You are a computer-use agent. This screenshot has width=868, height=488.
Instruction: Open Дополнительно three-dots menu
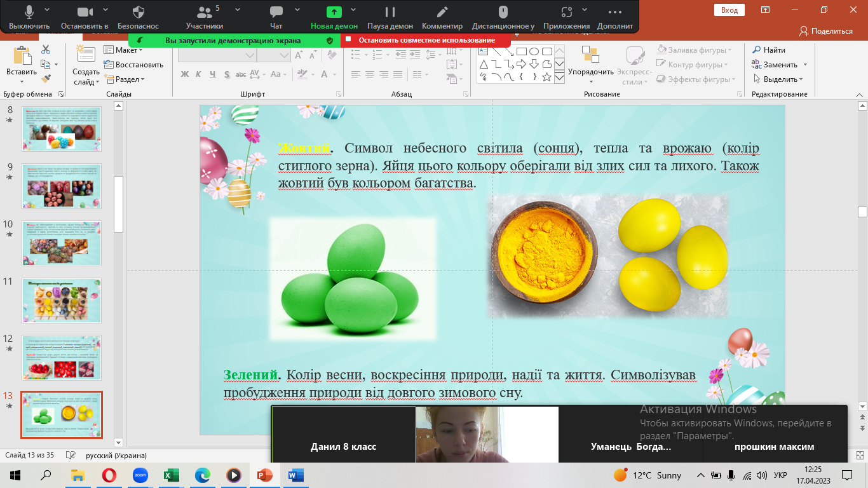(x=614, y=18)
